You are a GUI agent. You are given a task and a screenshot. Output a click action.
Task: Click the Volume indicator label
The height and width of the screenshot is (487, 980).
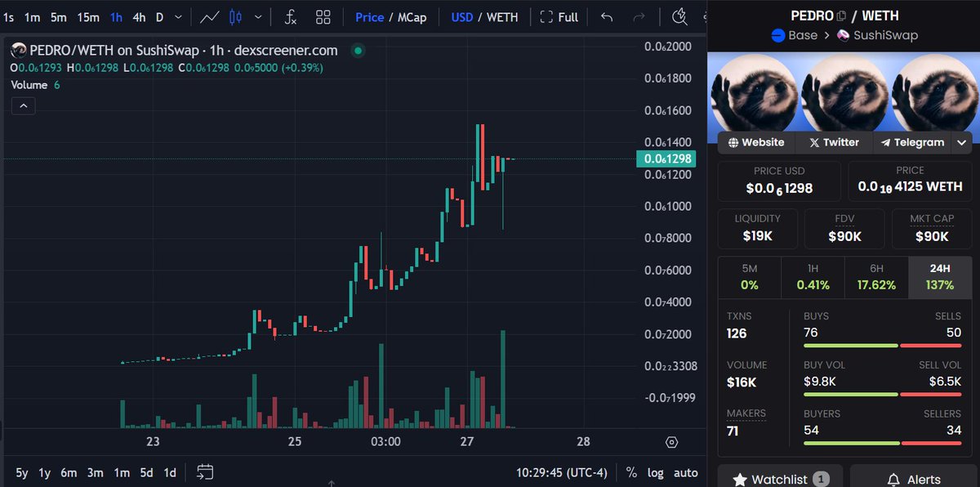tap(29, 84)
